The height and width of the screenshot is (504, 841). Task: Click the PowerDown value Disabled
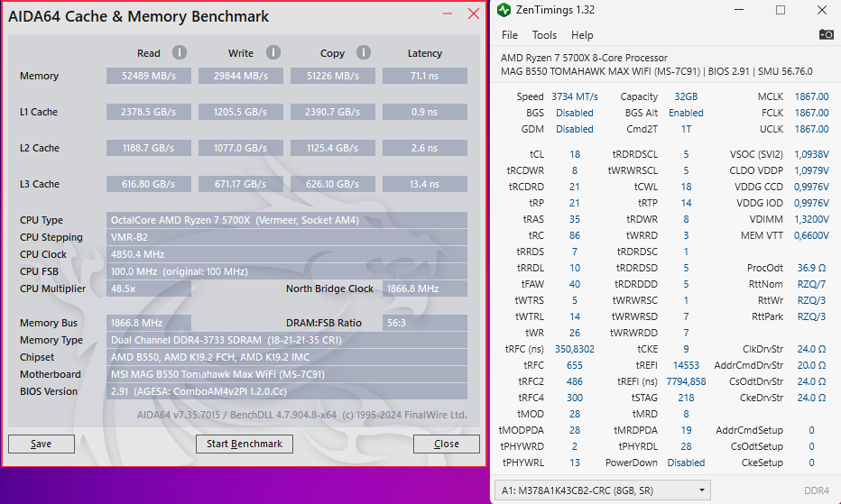click(x=686, y=463)
